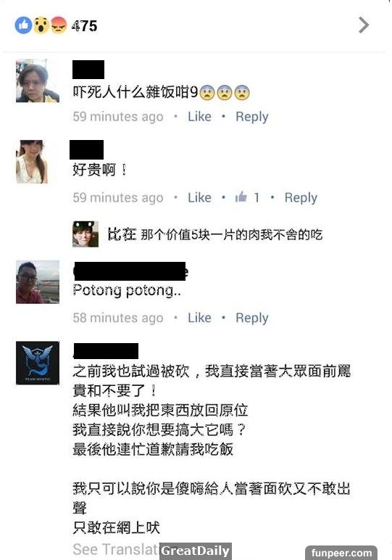Open the Team Mystic logo avatar
Image resolution: width=392 pixels, height=560 pixels.
click(38, 363)
